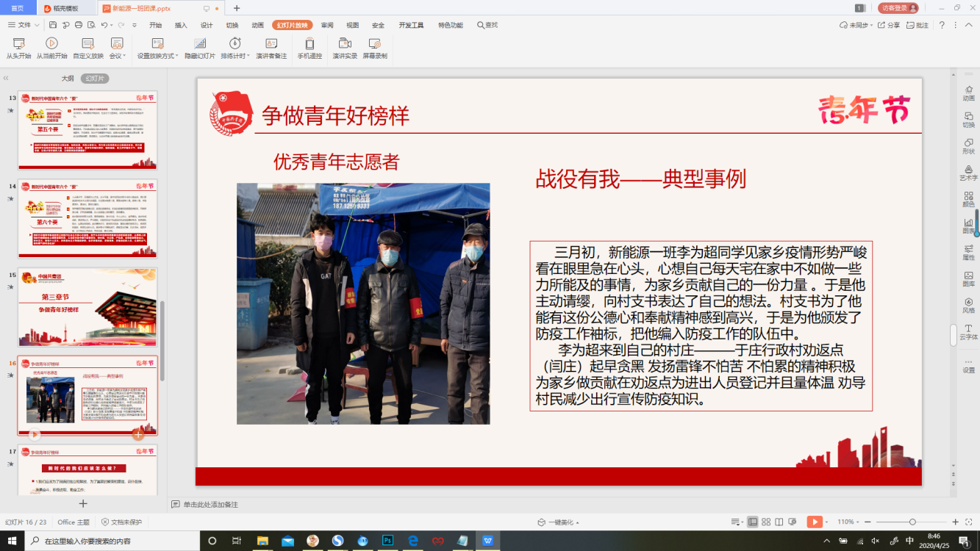Click the 从当前开始 play icon
980x551 pixels.
click(51, 43)
